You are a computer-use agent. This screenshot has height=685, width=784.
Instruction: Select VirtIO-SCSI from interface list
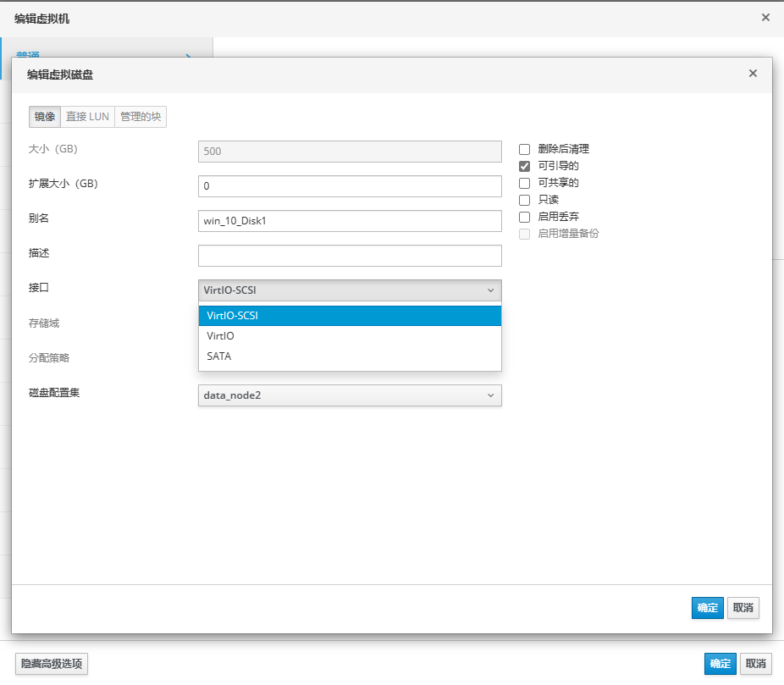350,316
